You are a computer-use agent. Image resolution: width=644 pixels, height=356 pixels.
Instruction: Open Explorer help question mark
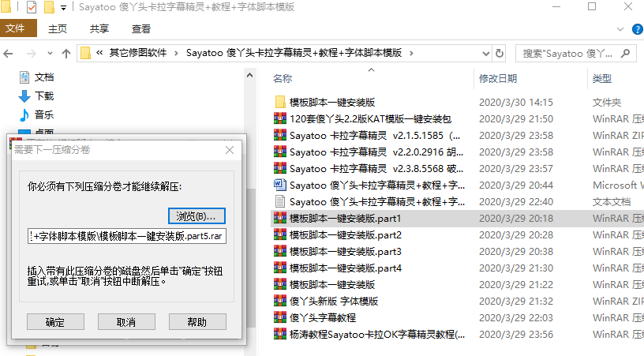click(x=638, y=29)
